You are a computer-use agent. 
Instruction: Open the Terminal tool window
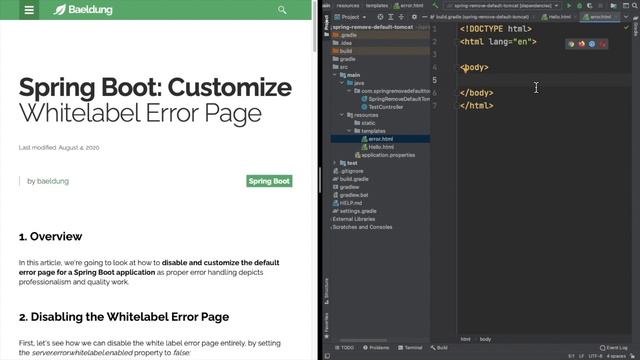410,348
